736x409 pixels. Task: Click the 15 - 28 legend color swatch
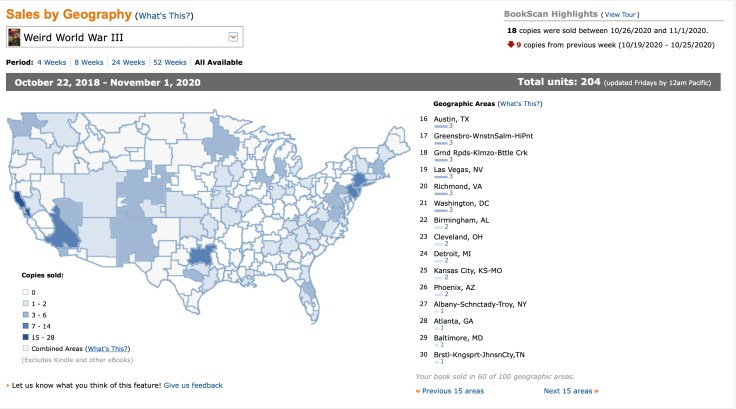25,337
